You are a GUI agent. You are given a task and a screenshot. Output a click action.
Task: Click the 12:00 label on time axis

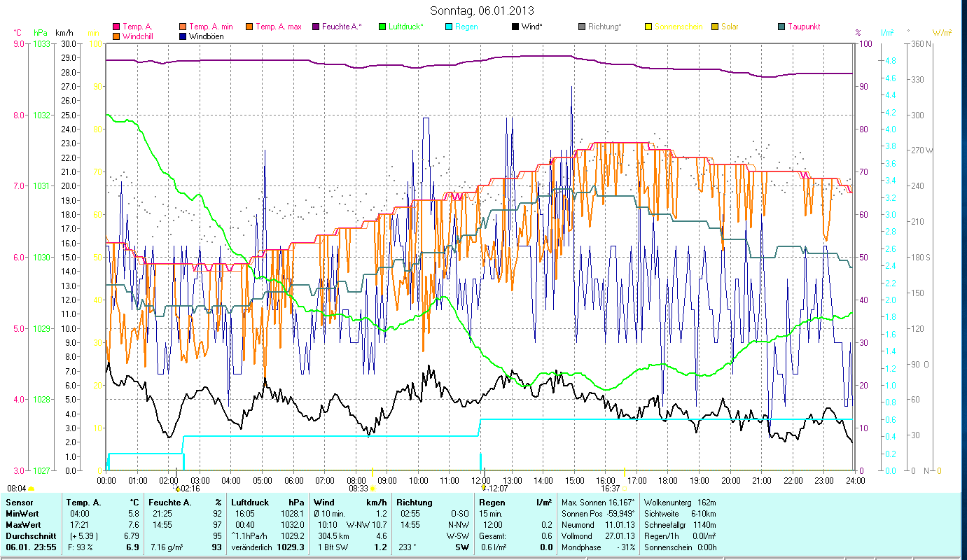[482, 480]
